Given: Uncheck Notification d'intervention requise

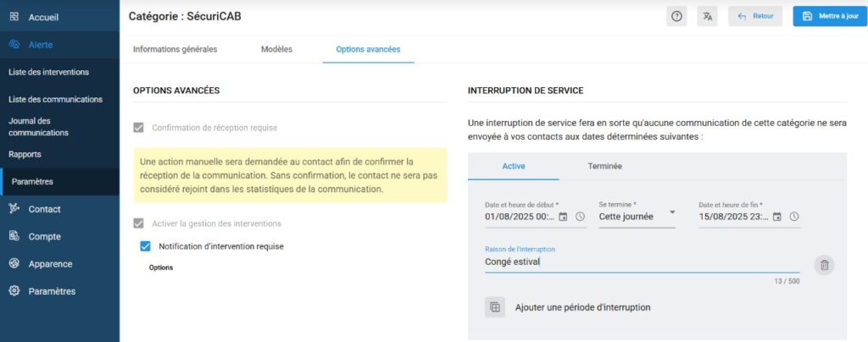Looking at the screenshot, I should coord(145,246).
